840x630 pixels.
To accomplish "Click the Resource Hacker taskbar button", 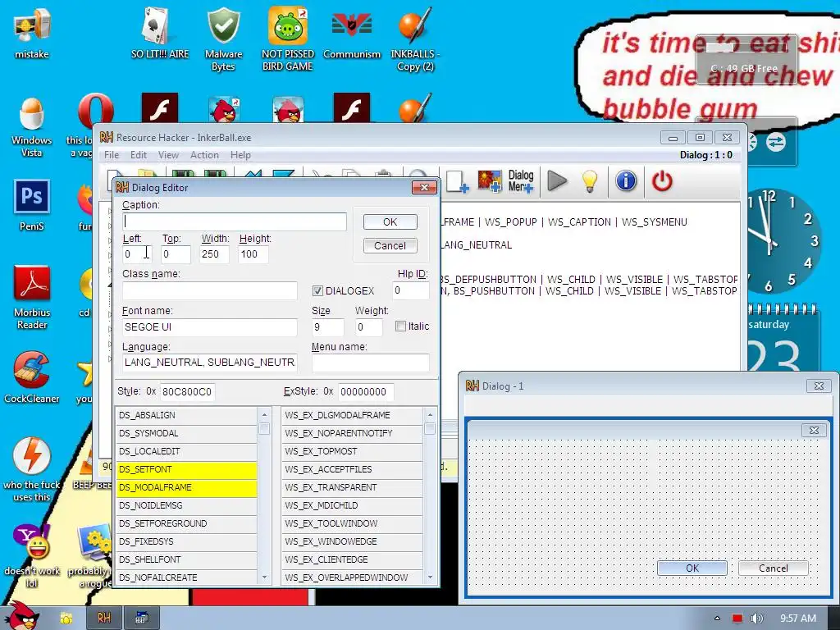I will [104, 618].
